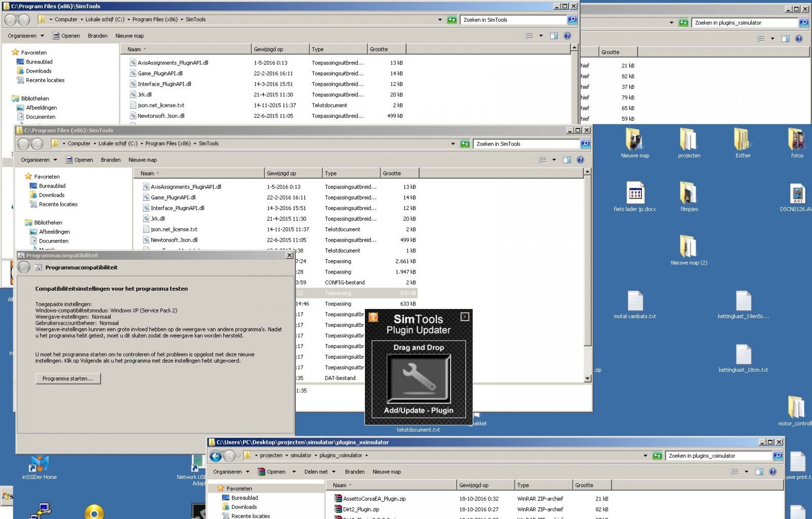
Task: Open help in plugins_xsimulator bottom window
Action: point(772,472)
